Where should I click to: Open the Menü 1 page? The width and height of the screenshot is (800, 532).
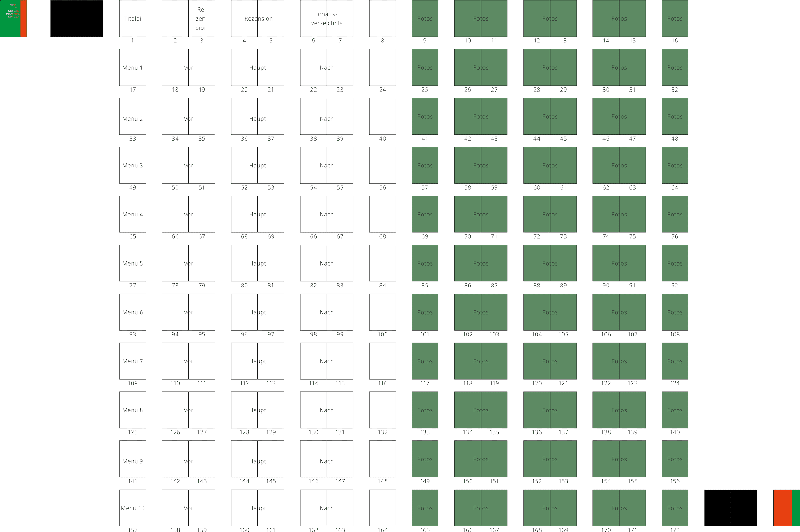(x=133, y=67)
